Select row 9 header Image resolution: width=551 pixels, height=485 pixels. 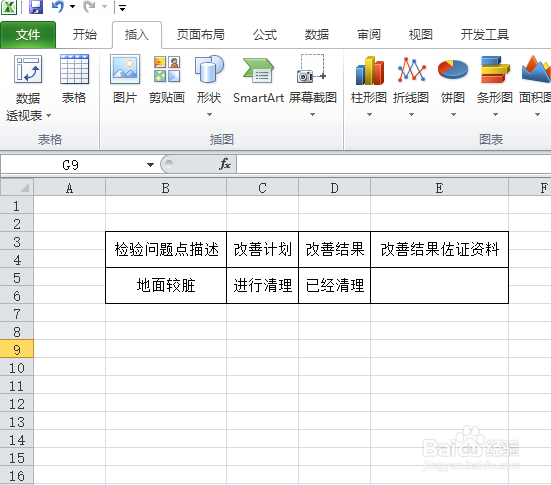tap(17, 349)
